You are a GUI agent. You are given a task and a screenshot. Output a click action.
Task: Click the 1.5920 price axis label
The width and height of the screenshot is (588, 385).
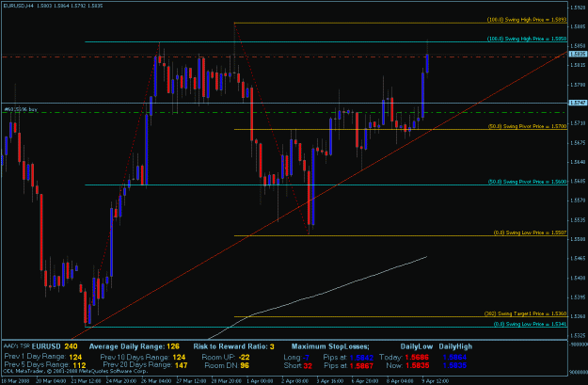tap(578, 8)
